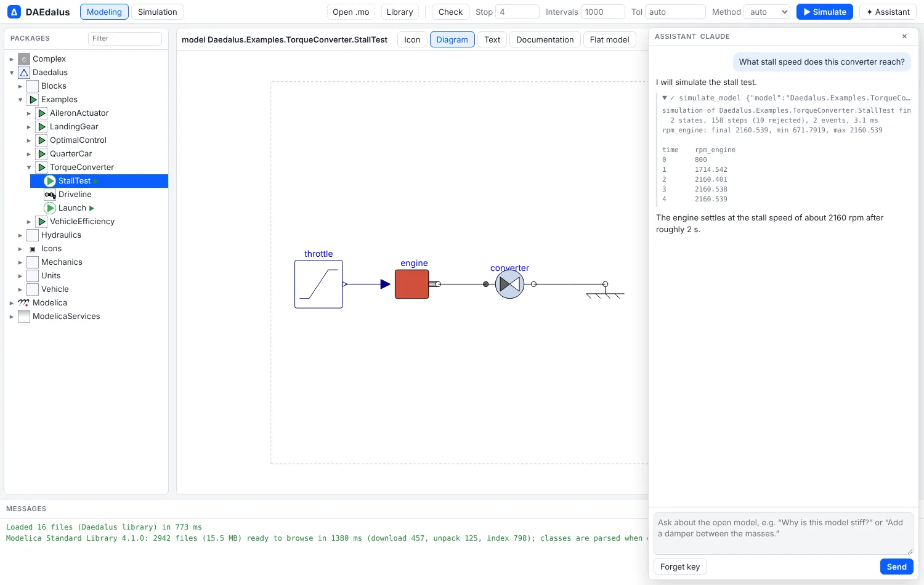
Task: Open the Method dropdown
Action: point(766,12)
